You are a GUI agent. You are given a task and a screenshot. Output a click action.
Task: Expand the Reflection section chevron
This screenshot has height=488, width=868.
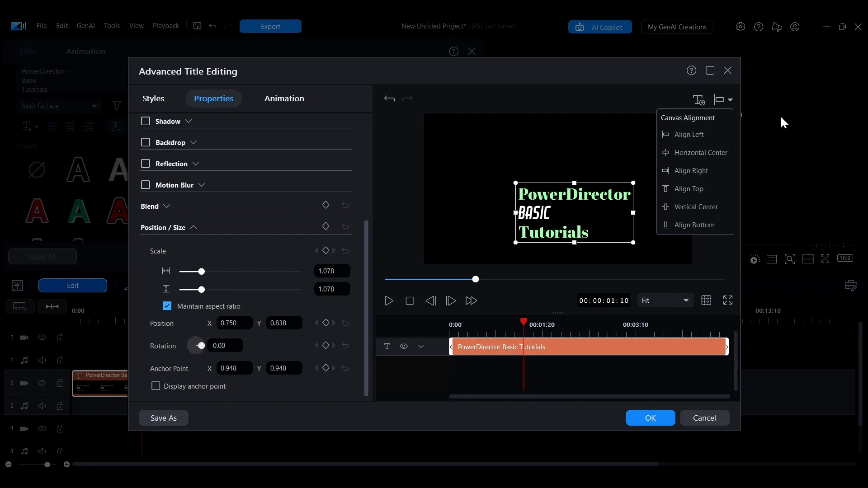(196, 164)
